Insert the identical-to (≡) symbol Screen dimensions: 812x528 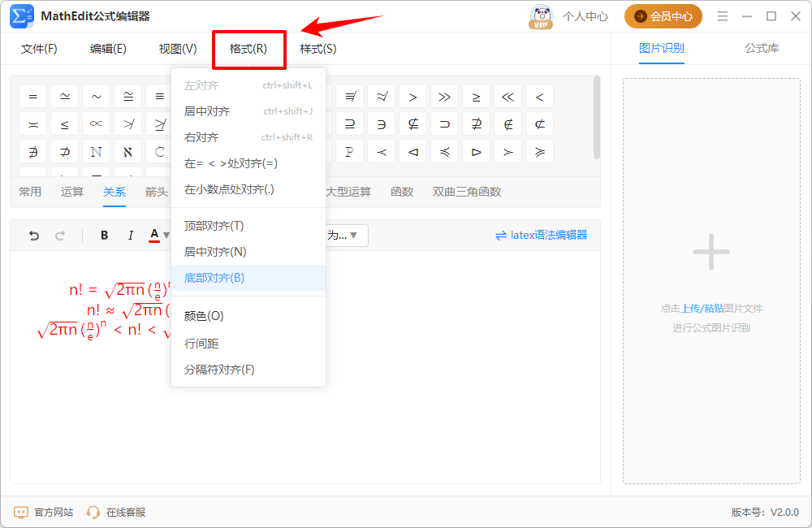click(x=159, y=97)
